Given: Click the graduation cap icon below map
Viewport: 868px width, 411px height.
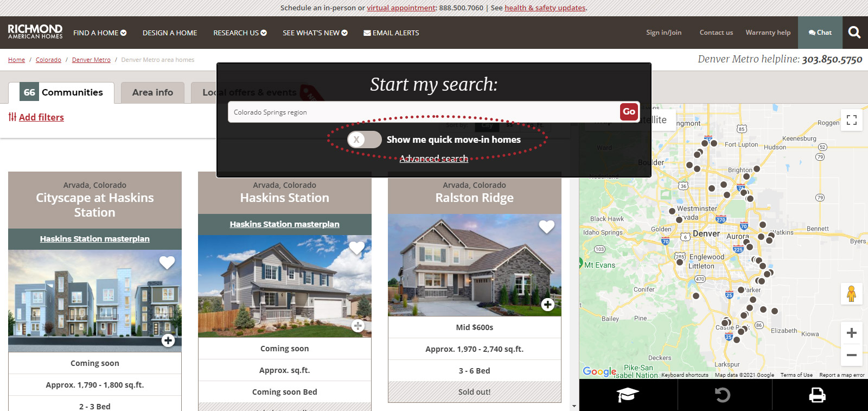Looking at the screenshot, I should point(628,395).
